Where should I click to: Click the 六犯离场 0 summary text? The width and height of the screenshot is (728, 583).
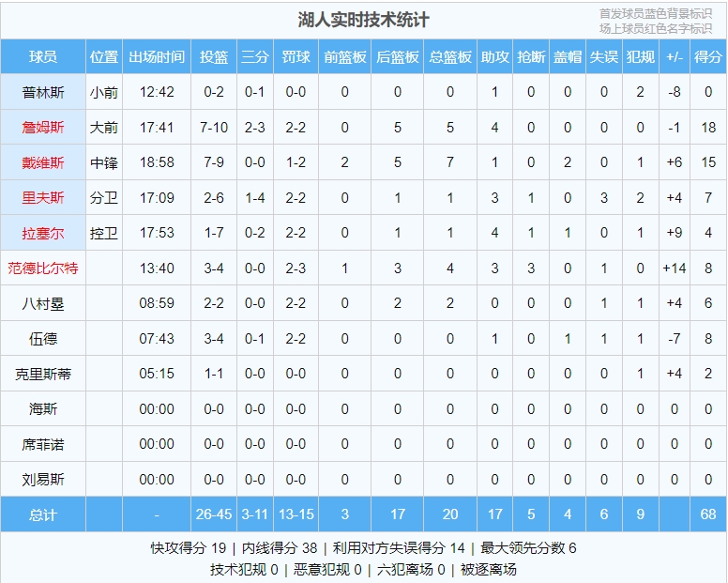[x=411, y=570]
